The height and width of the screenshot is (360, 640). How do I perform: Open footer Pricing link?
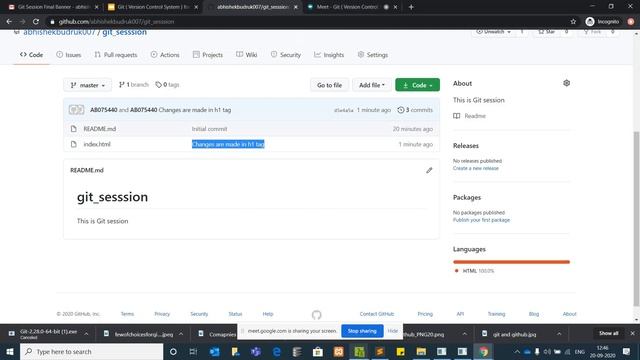[425, 314]
